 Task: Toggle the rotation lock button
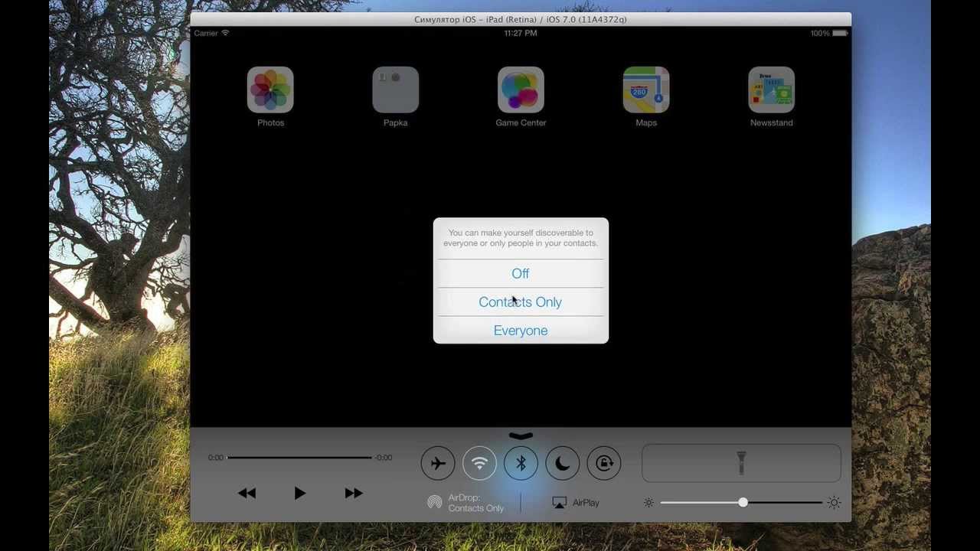604,463
